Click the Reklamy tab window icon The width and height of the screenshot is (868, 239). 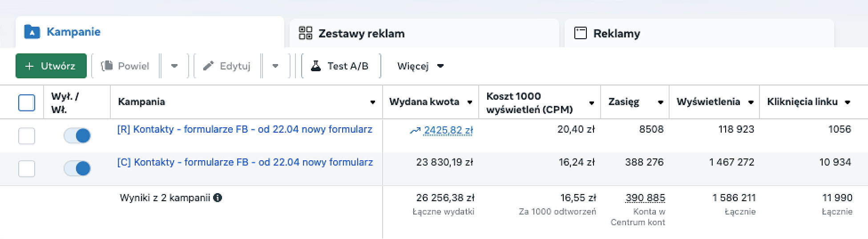coord(580,33)
